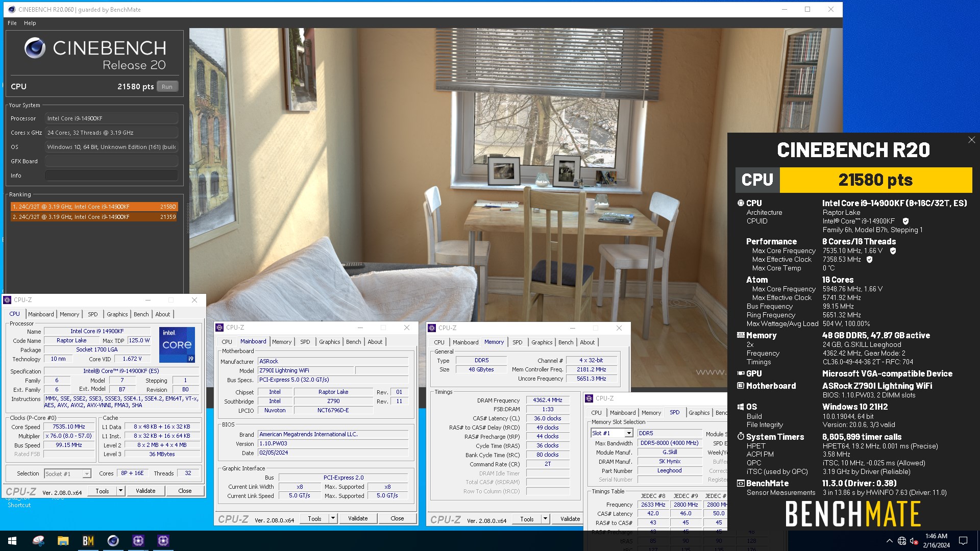
Task: Open Socket #1 selection dropdown
Action: click(x=68, y=474)
